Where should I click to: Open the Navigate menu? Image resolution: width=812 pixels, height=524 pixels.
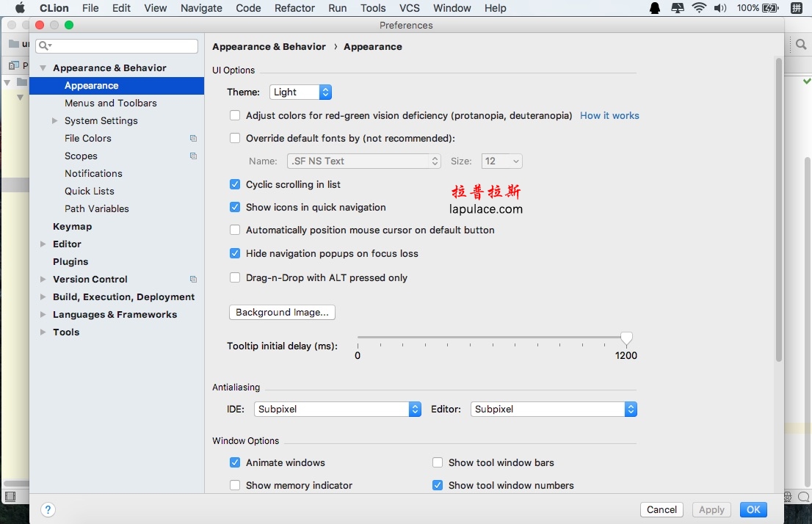click(201, 8)
